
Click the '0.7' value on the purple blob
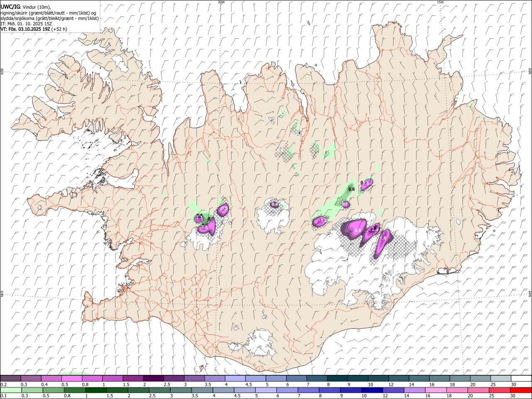pyautogui.click(x=345, y=204)
